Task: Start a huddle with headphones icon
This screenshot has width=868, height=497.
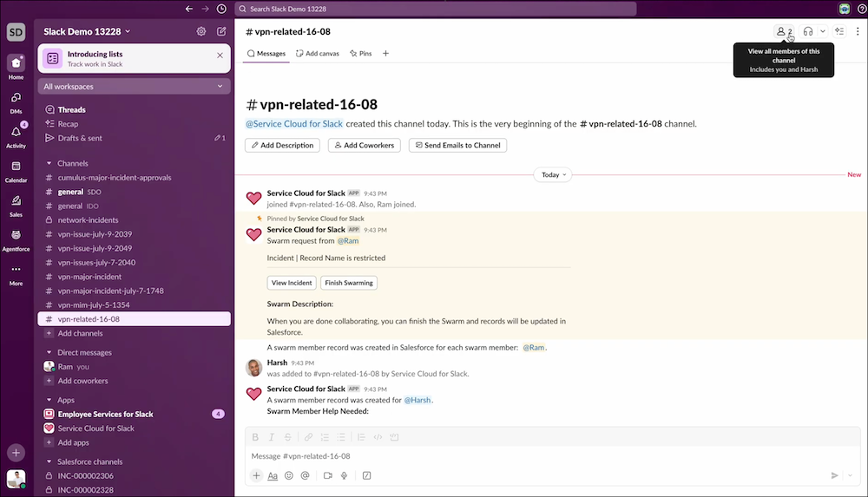Action: [x=808, y=31]
